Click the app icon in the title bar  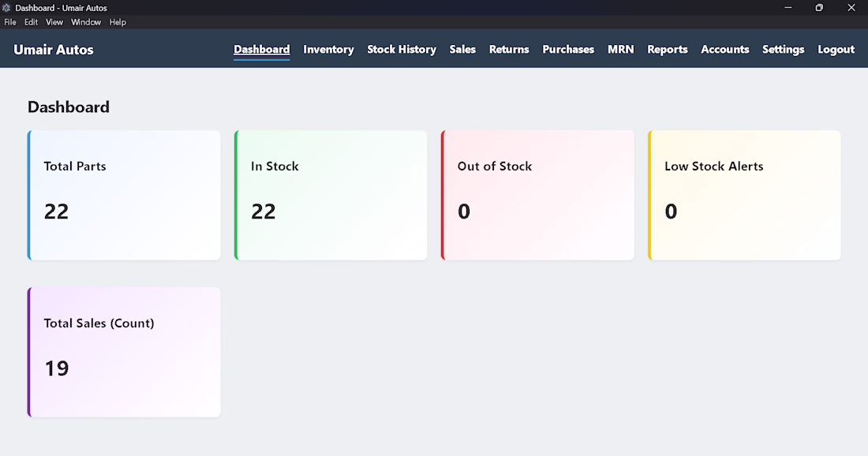click(6, 8)
